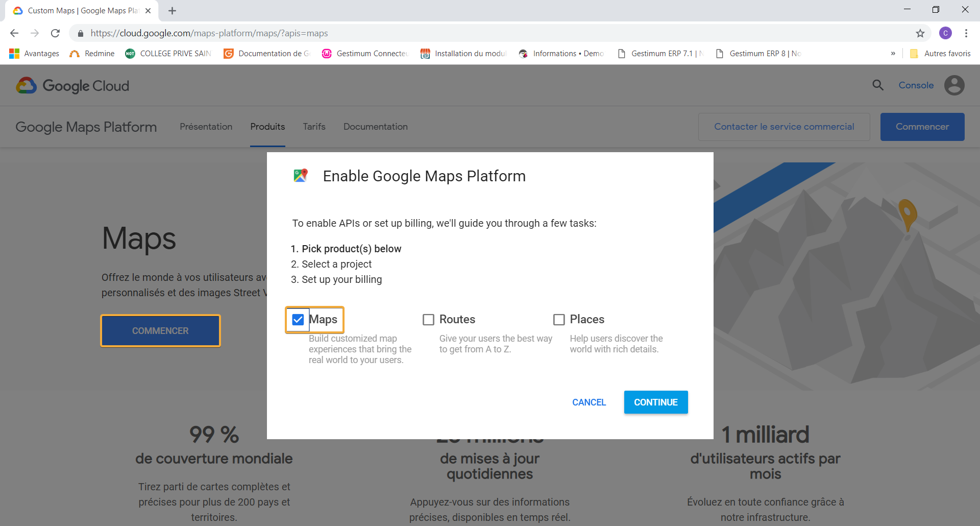980x526 pixels.
Task: Open the COLLEGE PRIVE SAIN bookmark
Action: coord(168,54)
